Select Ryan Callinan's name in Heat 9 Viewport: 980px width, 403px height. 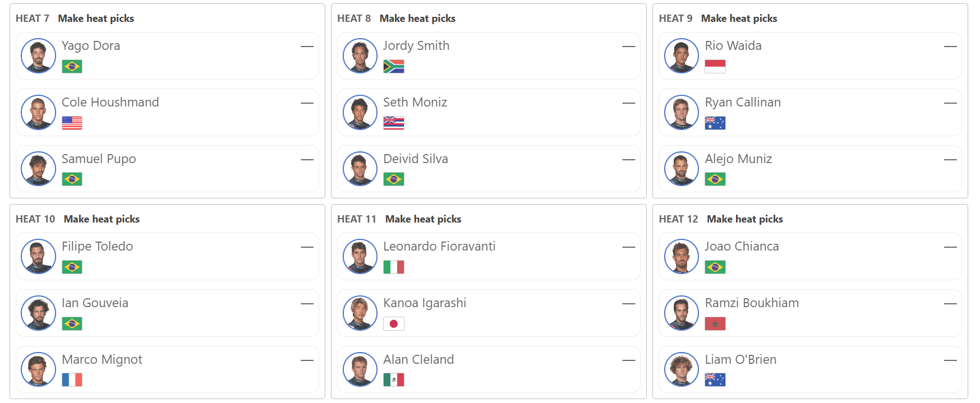743,102
